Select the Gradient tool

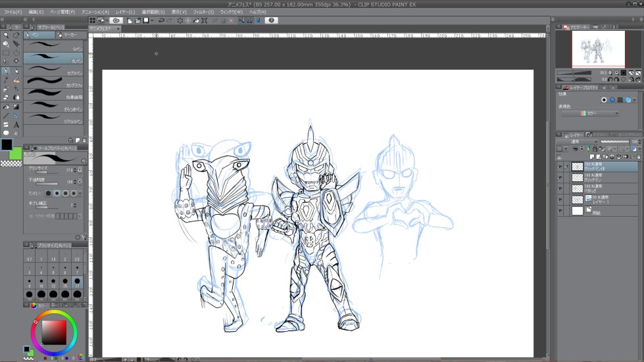click(16, 107)
